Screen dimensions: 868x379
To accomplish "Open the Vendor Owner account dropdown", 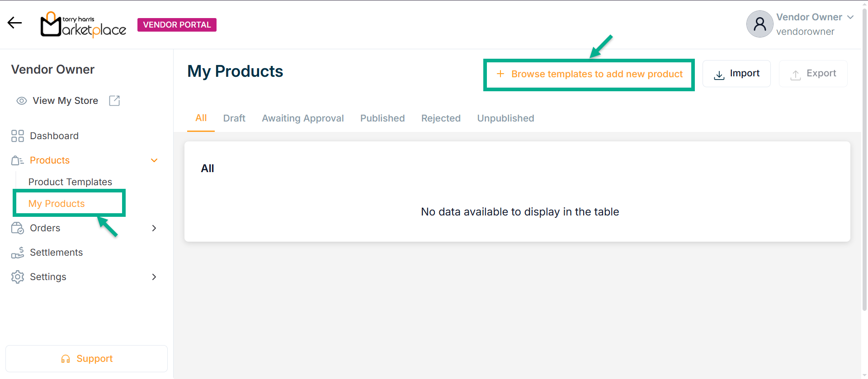I will (850, 17).
